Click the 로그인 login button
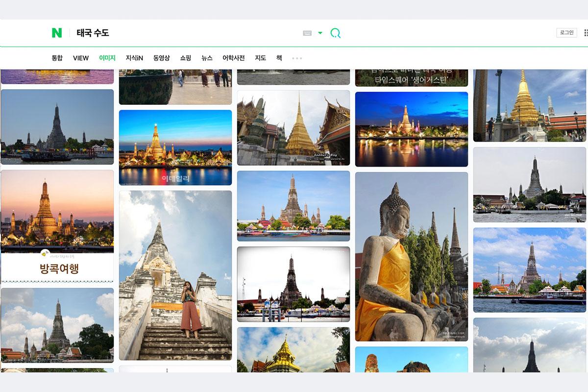 tap(566, 33)
